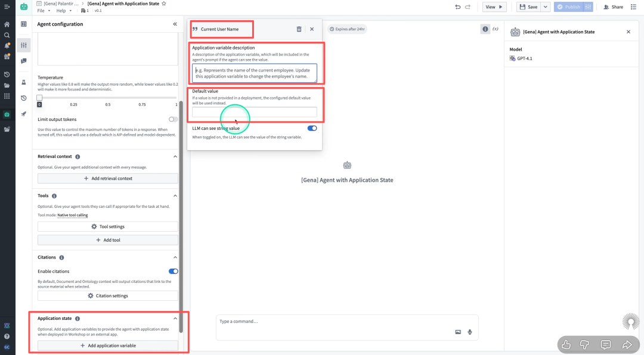The width and height of the screenshot is (644, 355).
Task: Open Tool settings
Action: click(108, 226)
